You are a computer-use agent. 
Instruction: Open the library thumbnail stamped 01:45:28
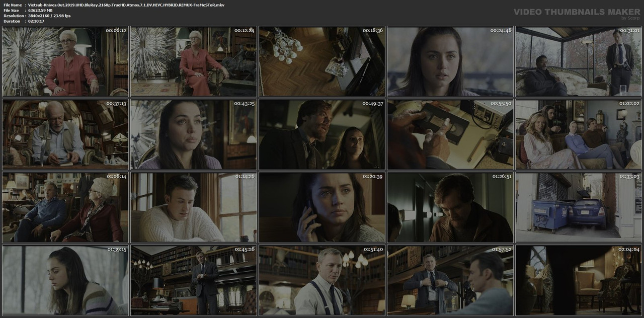pyautogui.click(x=193, y=280)
